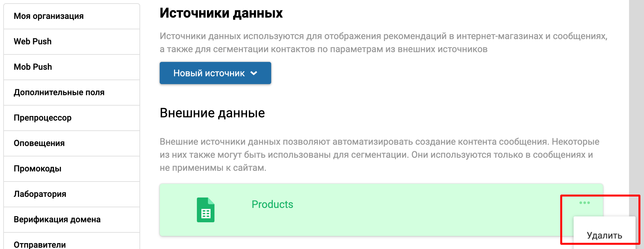The width and height of the screenshot is (644, 249).
Task: Open the Mob Push menu item
Action: (x=33, y=67)
